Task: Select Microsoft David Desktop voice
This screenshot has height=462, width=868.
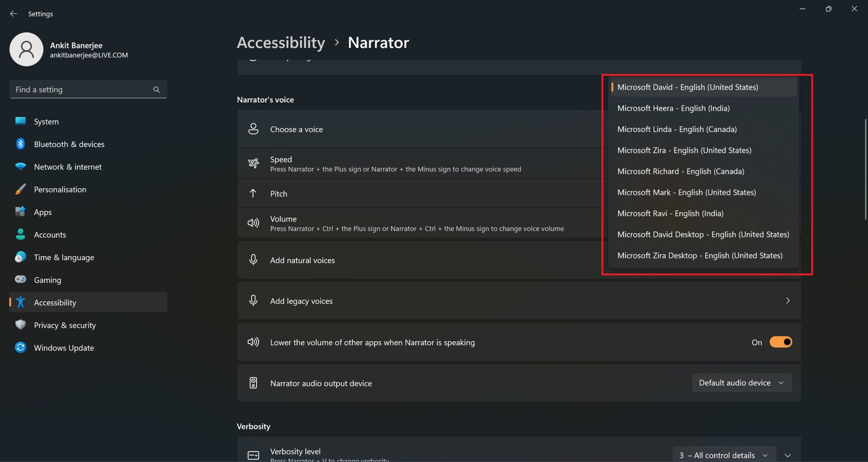Action: tap(703, 234)
